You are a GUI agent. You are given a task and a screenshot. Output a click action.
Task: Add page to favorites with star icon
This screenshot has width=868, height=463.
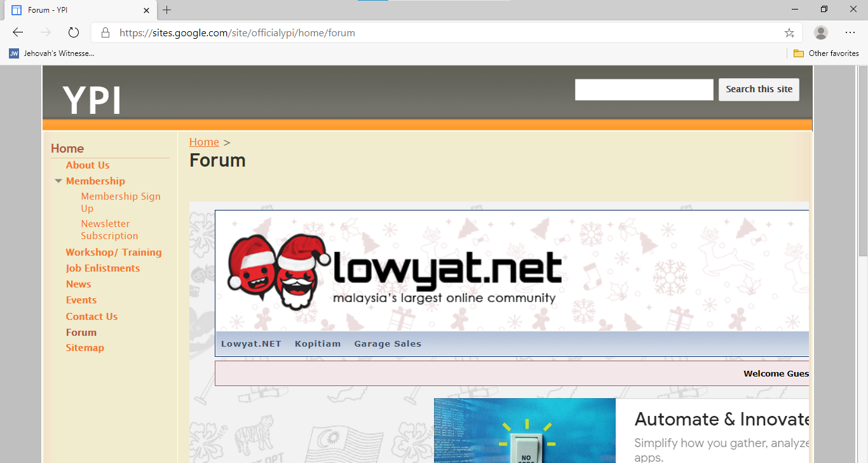[789, 32]
